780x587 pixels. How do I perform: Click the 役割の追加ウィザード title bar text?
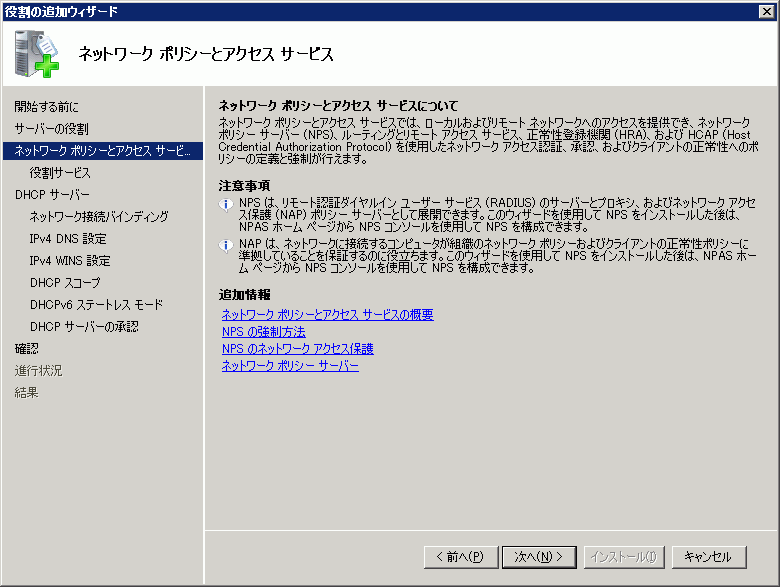click(x=61, y=11)
